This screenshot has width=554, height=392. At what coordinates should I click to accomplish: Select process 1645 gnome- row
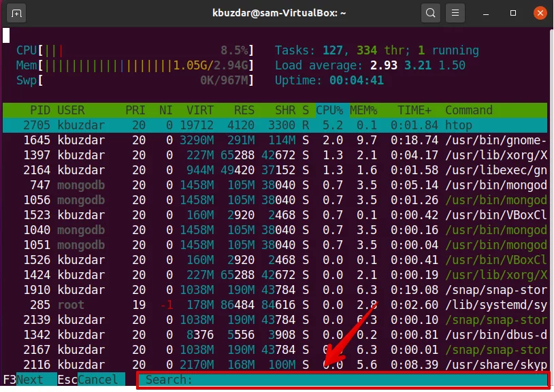[275, 140]
